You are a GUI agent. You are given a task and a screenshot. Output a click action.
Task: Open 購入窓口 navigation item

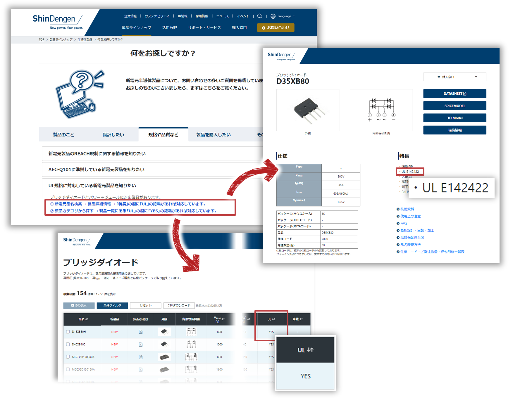coord(239,28)
